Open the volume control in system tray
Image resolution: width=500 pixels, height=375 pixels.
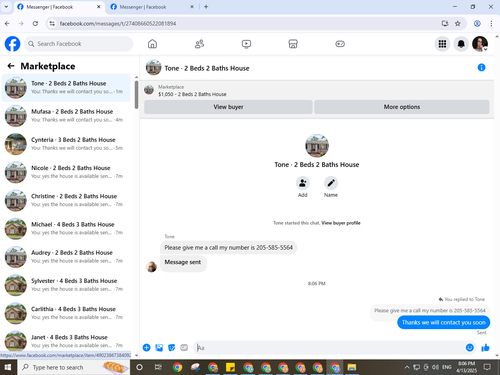pyautogui.click(x=435, y=367)
